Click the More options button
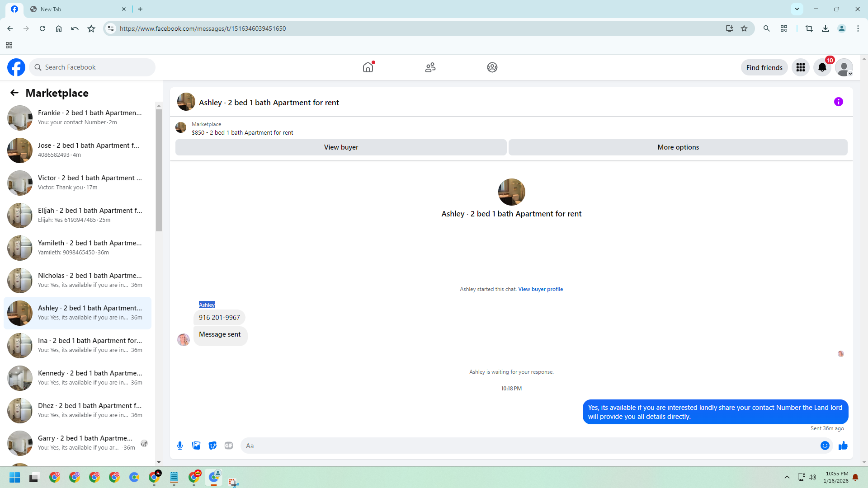868x488 pixels. click(x=678, y=147)
